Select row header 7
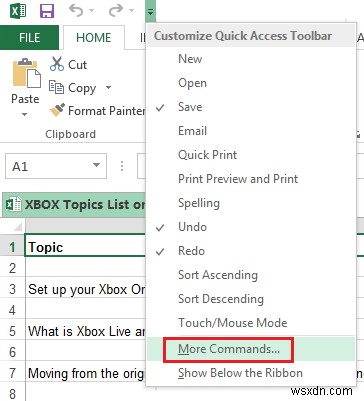This screenshot has height=401, width=364. [x=12, y=373]
